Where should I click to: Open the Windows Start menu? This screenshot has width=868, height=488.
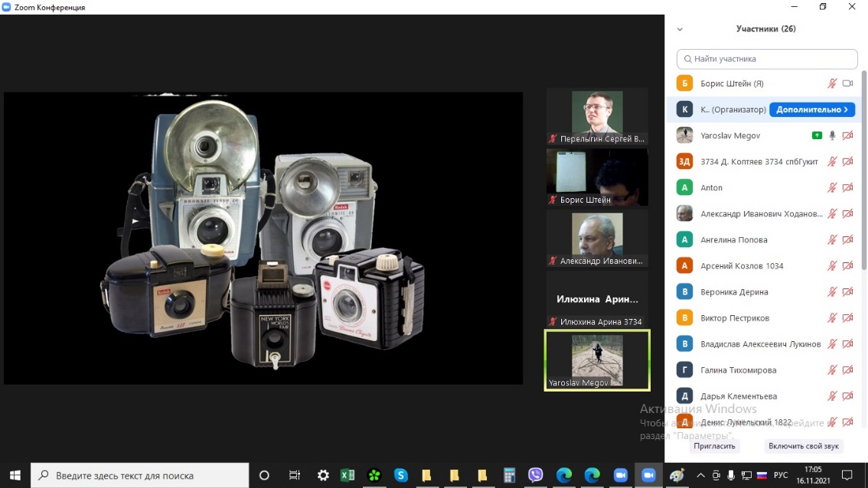(15, 475)
